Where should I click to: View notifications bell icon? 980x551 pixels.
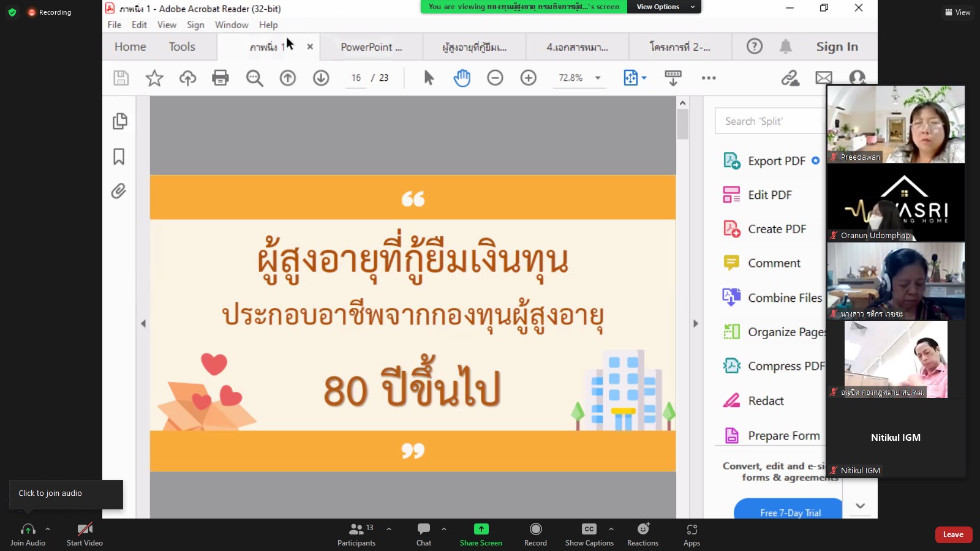coord(786,47)
